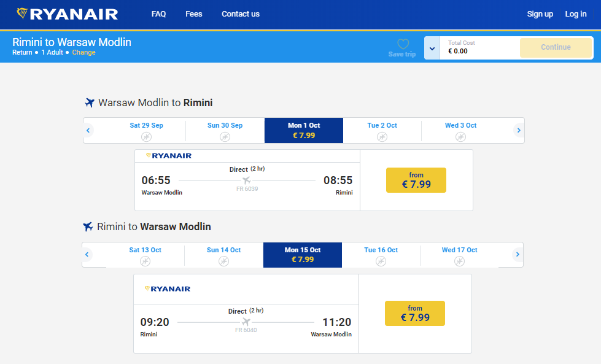Image resolution: width=601 pixels, height=364 pixels.
Task: Go to Contact us
Action: (x=240, y=14)
